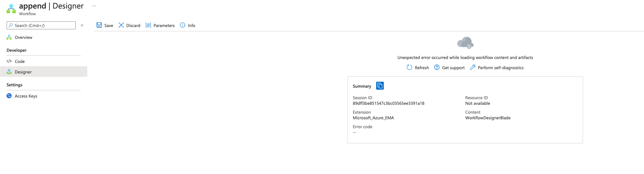Click the Get support question mark icon
This screenshot has width=644, height=174.
(437, 67)
